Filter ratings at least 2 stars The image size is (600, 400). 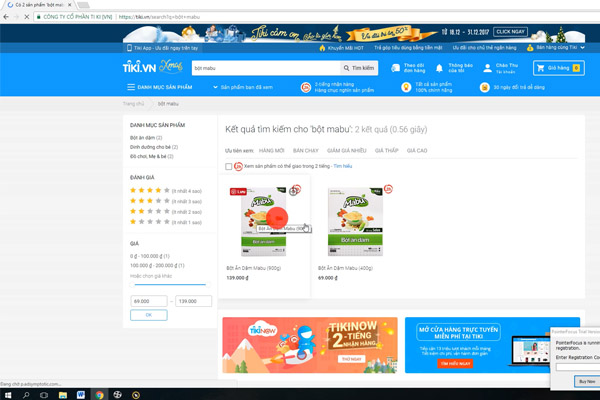166,211
